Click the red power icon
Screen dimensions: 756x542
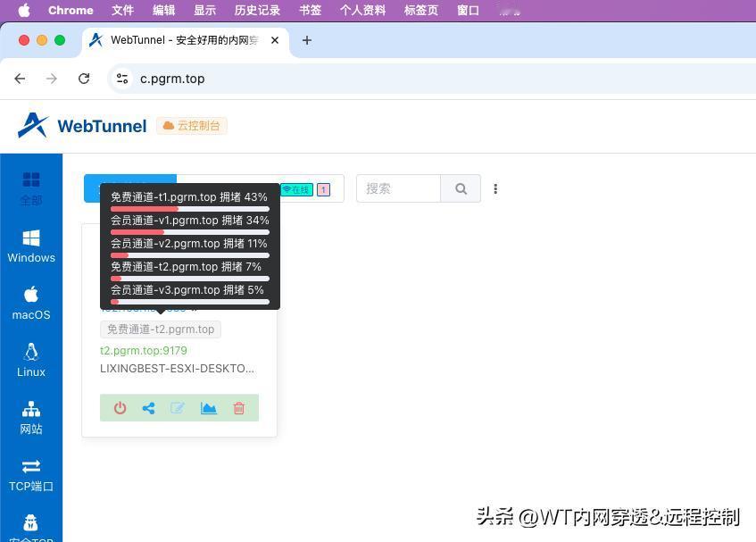pos(120,408)
